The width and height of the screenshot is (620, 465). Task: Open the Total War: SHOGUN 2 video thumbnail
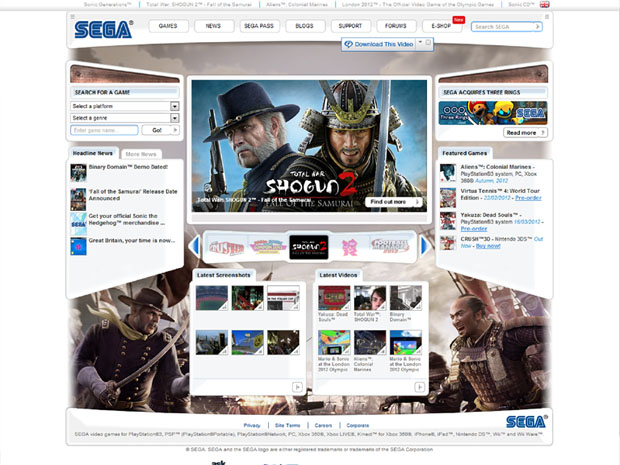[370, 298]
